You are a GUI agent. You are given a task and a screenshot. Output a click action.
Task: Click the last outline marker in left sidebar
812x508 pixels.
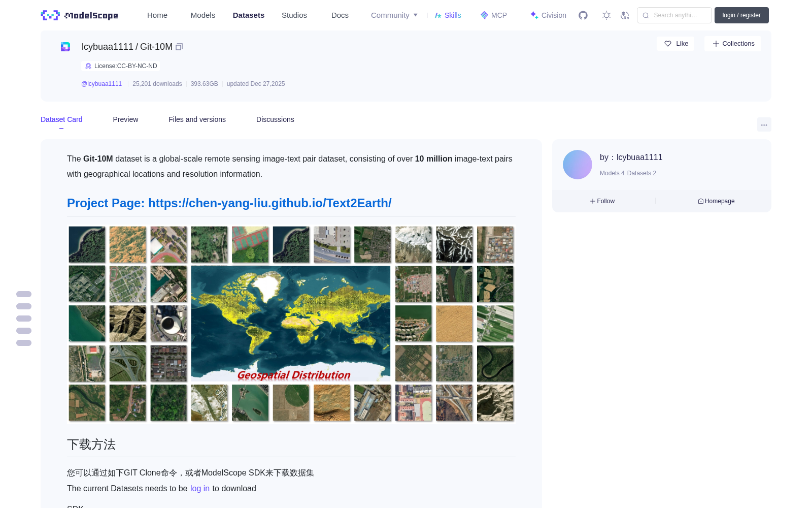(x=24, y=343)
